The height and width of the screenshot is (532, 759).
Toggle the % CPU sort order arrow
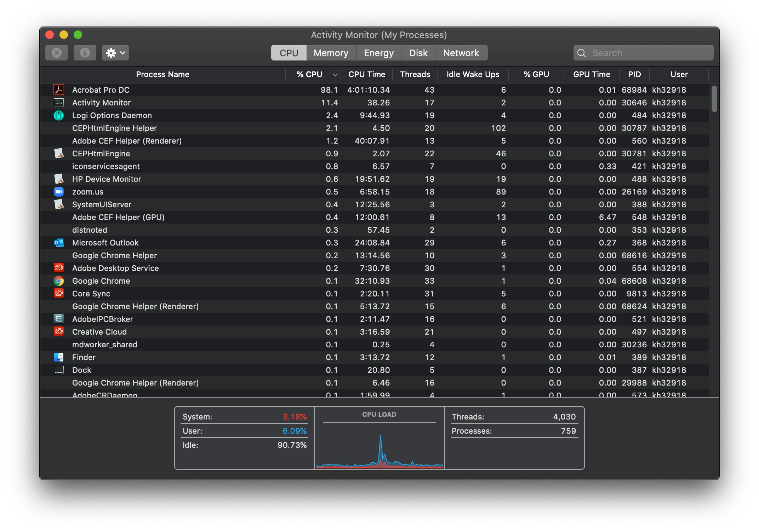tap(335, 75)
